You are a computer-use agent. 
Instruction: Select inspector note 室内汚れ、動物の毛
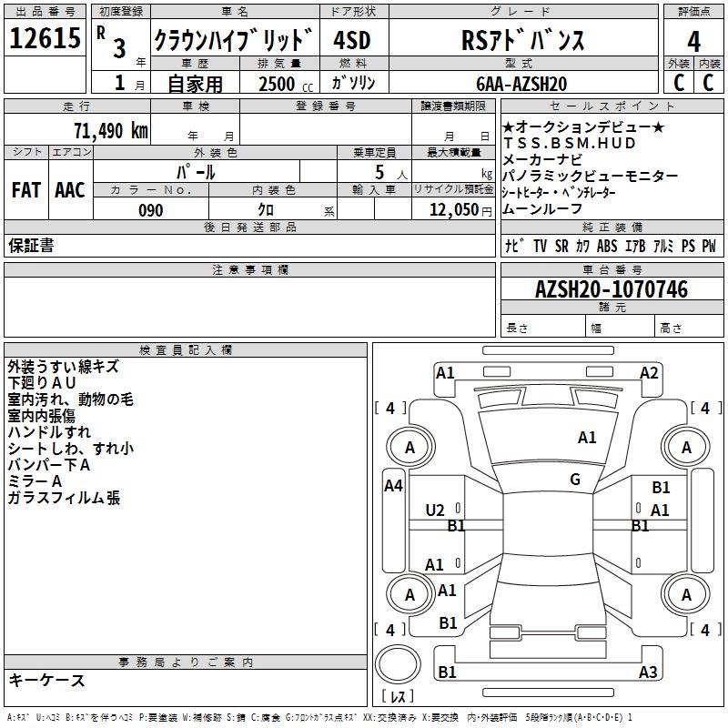[71, 399]
